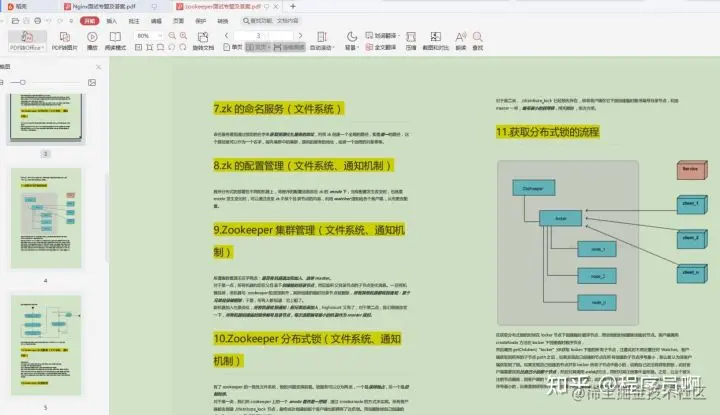720x415 pixels.
Task: Click the thumbnail size image icon in sidebar
Action: (x=92, y=83)
